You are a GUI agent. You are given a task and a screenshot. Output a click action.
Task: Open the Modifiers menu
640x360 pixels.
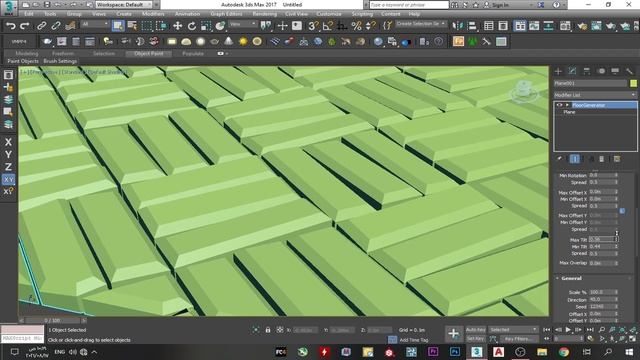click(153, 14)
